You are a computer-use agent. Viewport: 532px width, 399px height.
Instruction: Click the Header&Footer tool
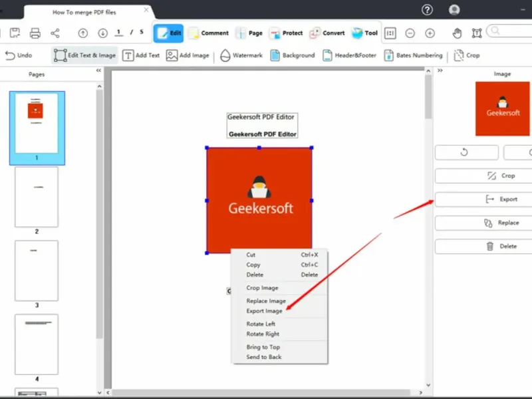click(x=349, y=55)
